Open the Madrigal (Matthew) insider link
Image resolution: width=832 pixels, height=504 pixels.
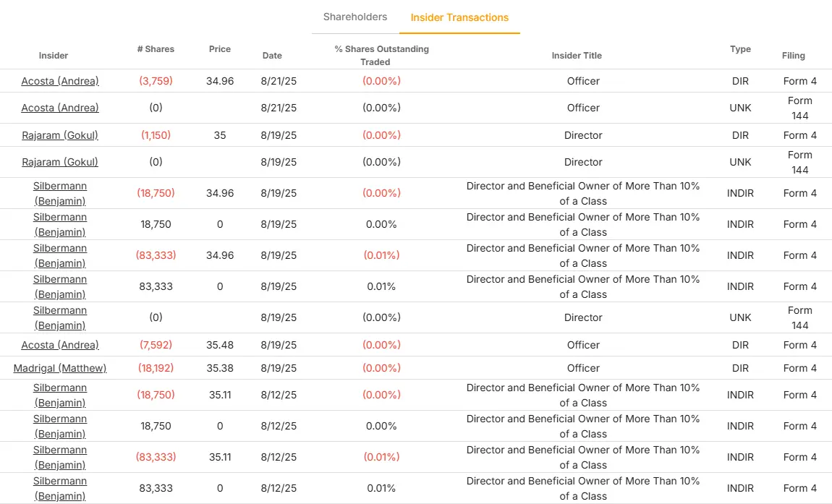pos(60,368)
